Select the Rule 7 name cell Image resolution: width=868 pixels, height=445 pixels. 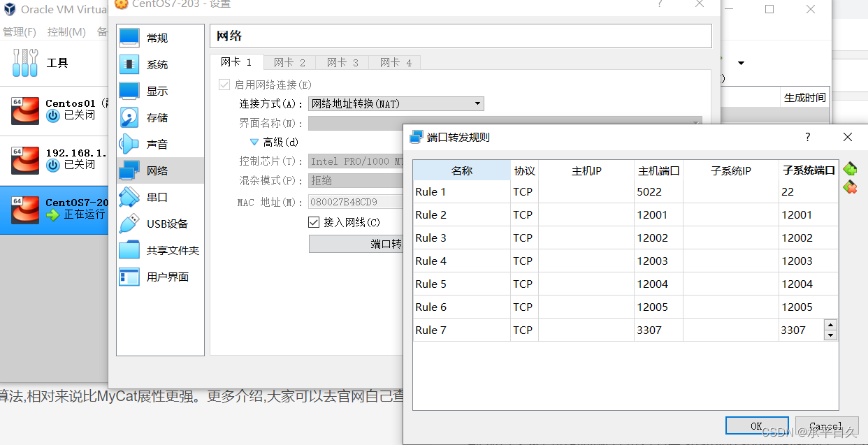[462, 330]
